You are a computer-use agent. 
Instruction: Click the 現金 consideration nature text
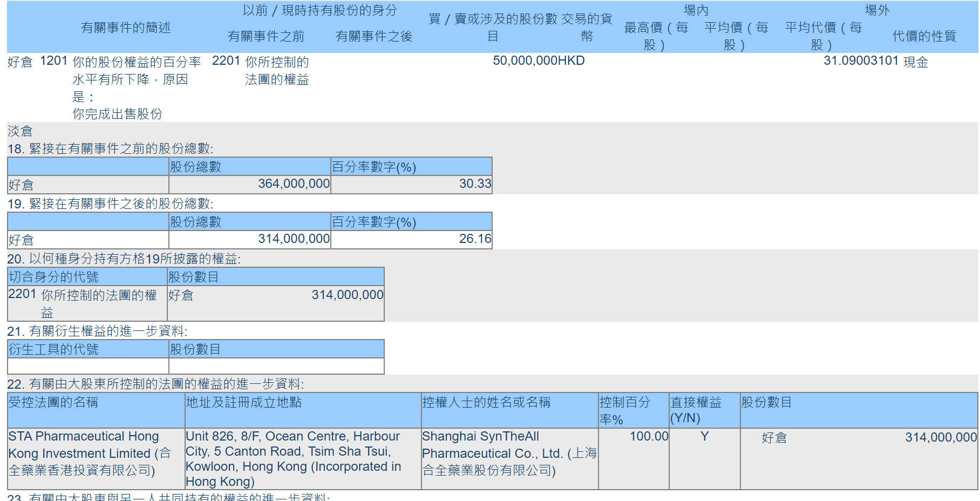tap(915, 62)
